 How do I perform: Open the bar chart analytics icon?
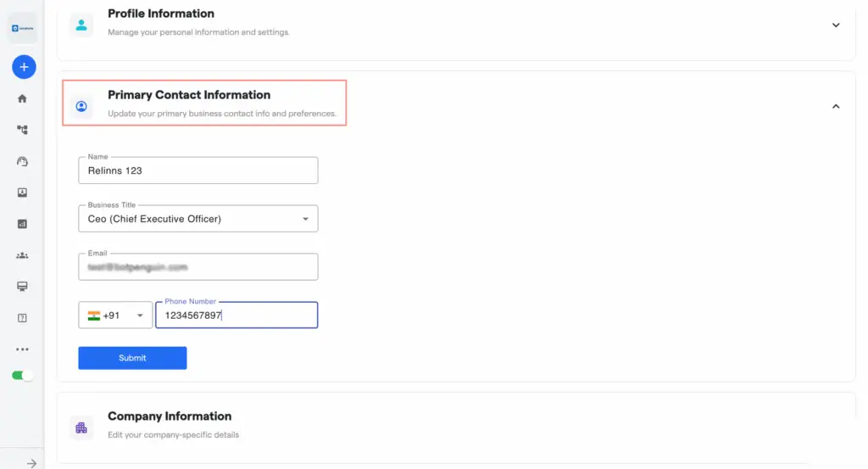(x=22, y=224)
